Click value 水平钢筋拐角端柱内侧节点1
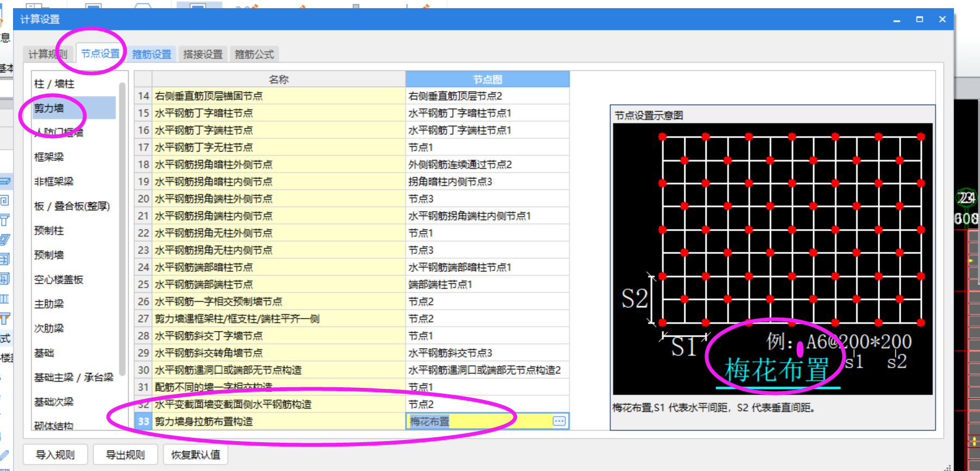This screenshot has height=471, width=980. (x=488, y=216)
